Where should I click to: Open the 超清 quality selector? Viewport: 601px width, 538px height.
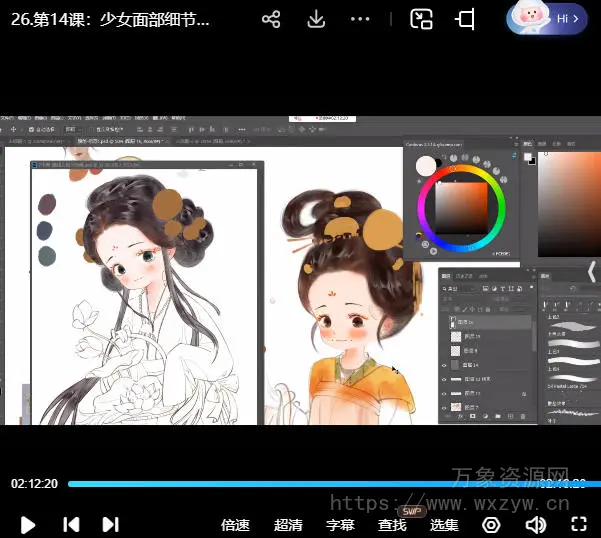pyautogui.click(x=288, y=525)
